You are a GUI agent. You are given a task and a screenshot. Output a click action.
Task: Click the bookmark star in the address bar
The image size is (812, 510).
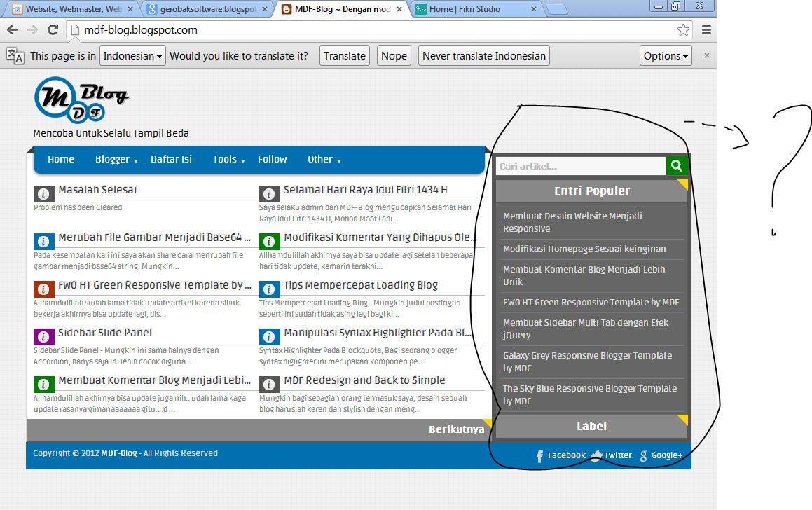(x=682, y=30)
